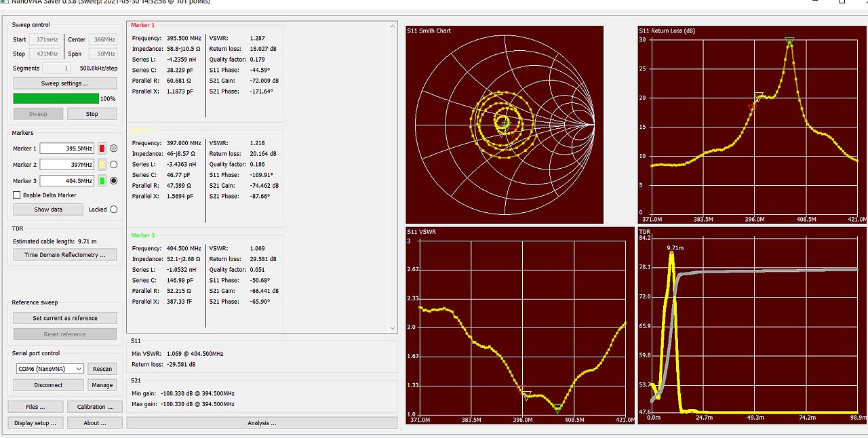
Task: Open Sweep settings dialog
Action: 65,83
